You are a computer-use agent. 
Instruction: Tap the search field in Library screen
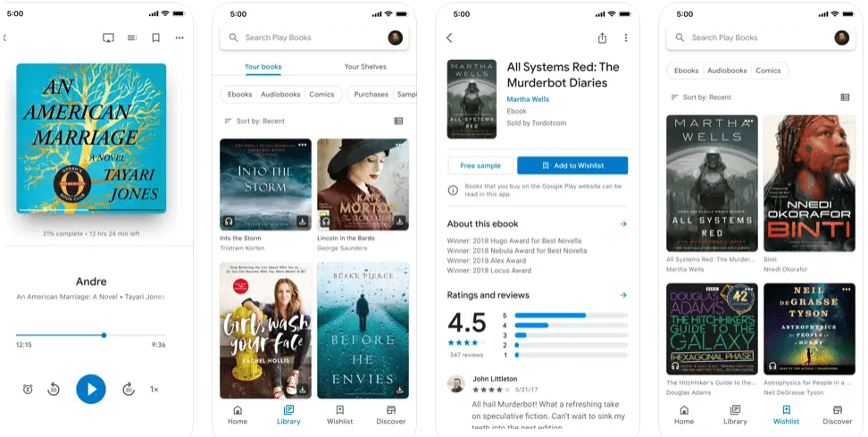[314, 38]
